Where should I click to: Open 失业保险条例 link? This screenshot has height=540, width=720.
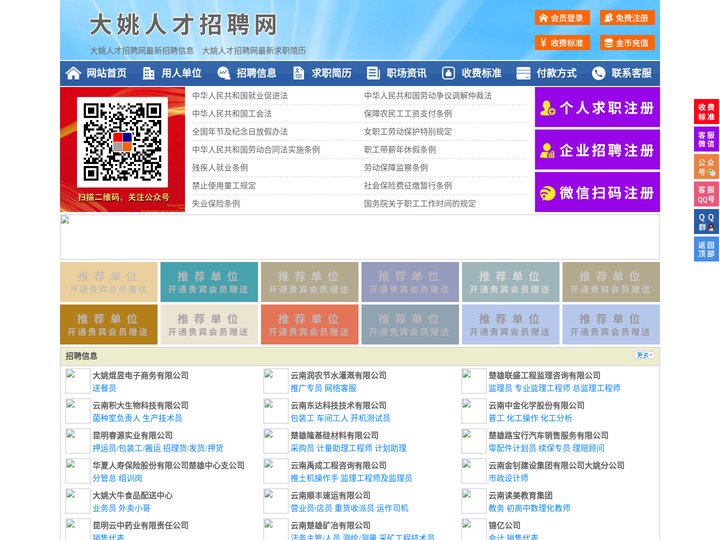click(x=216, y=203)
